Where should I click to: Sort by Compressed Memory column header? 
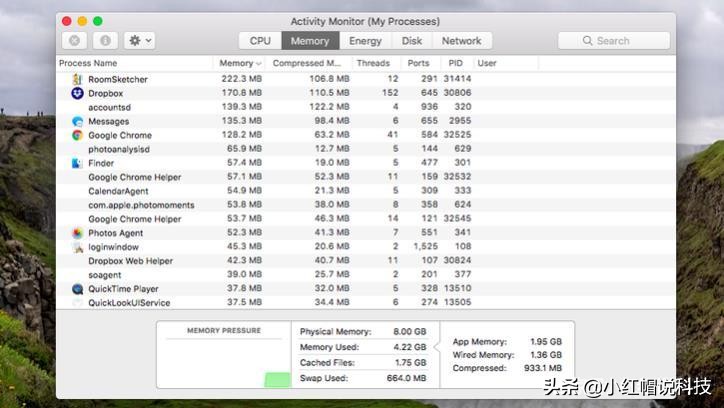point(307,63)
